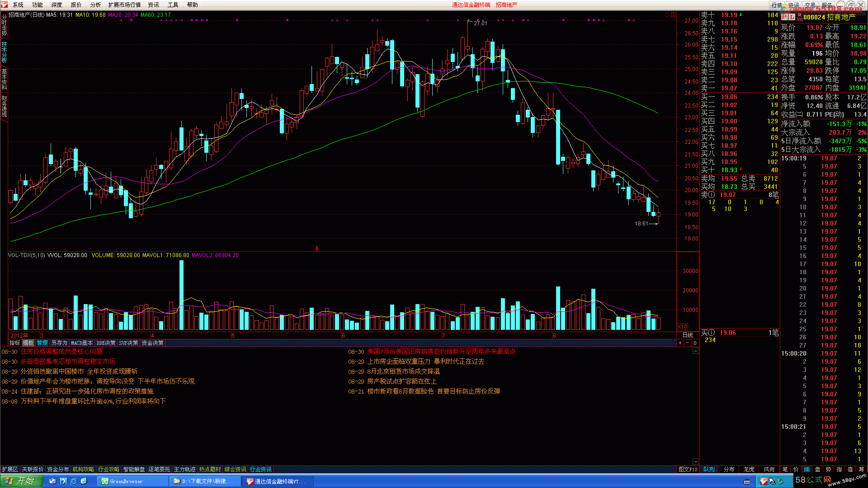The width and height of the screenshot is (868, 488).
Task: Click the P icon beside stock code
Action: click(x=784, y=17)
